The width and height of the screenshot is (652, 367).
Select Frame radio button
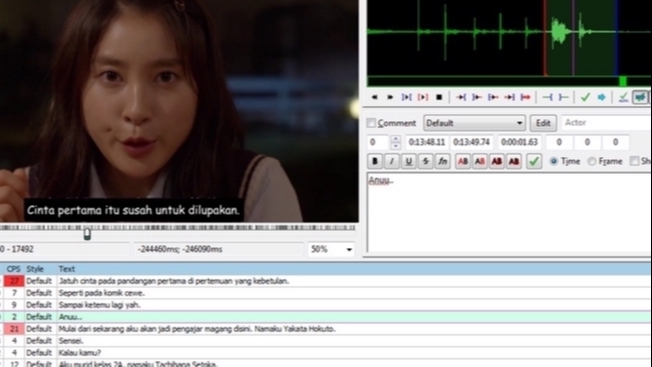point(592,161)
